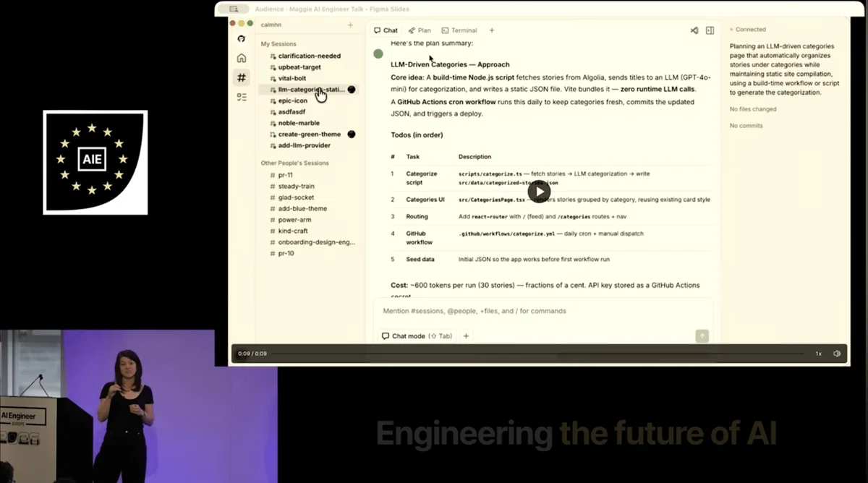Click the Categories UI task cell

(x=425, y=200)
